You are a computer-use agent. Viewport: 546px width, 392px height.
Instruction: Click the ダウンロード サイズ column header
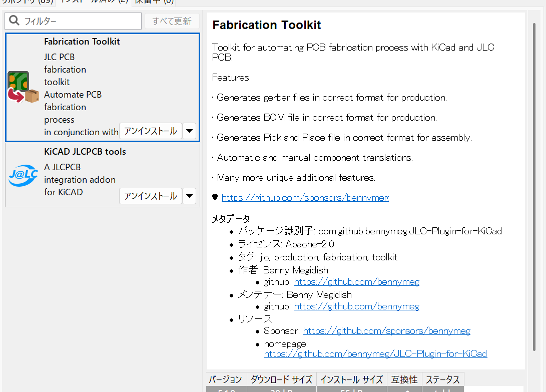click(282, 379)
